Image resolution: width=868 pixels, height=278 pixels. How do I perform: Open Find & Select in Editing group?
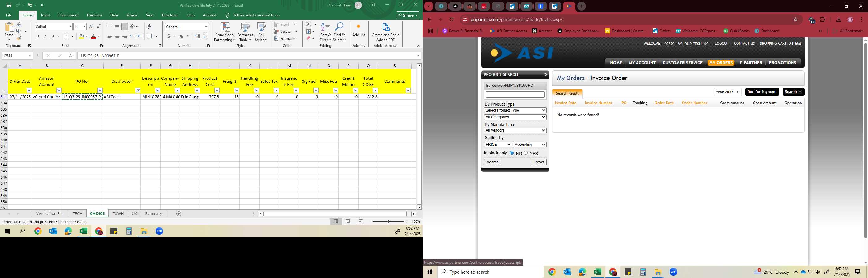click(339, 32)
